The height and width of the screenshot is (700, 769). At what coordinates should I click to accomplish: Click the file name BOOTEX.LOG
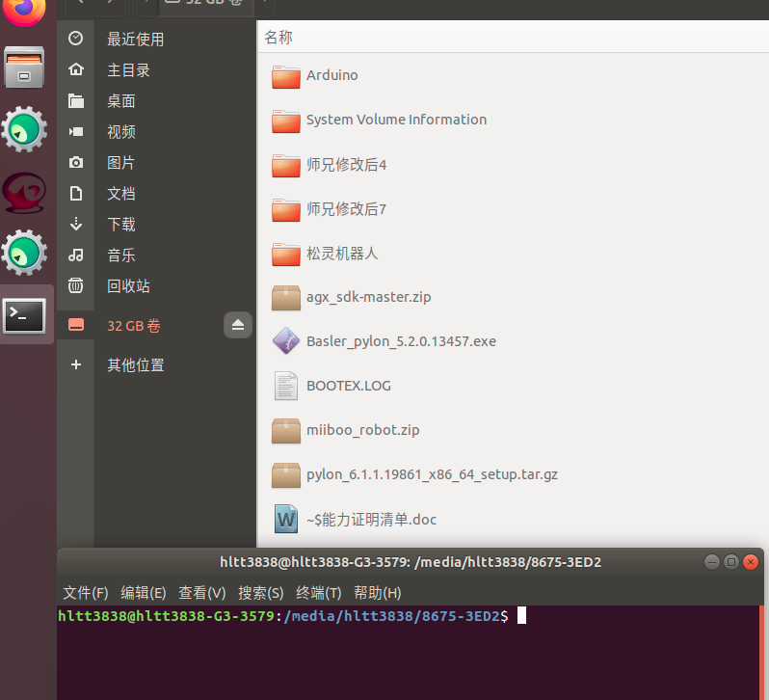tap(349, 386)
